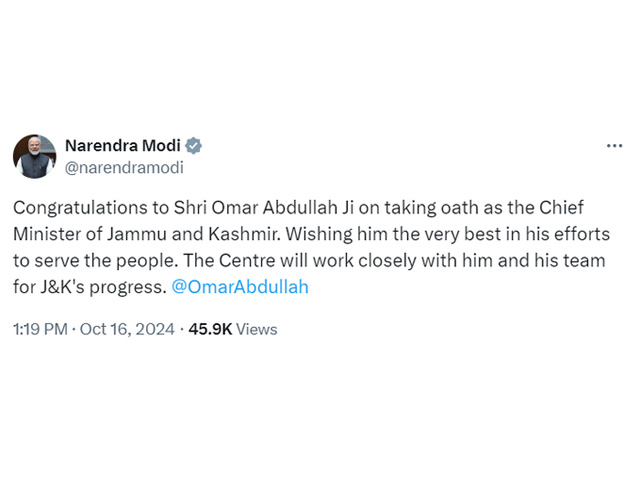Click the 1:19 PM timestamp
The height and width of the screenshot is (480, 640).
(x=40, y=329)
